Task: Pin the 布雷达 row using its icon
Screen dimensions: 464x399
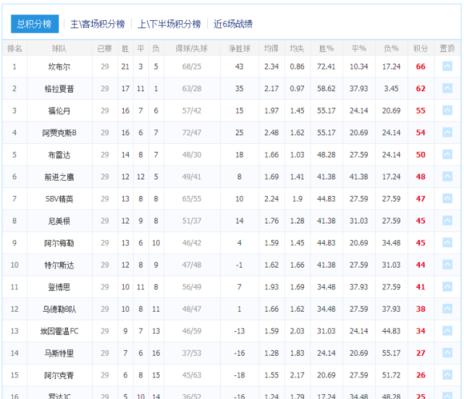Action: pos(447,155)
